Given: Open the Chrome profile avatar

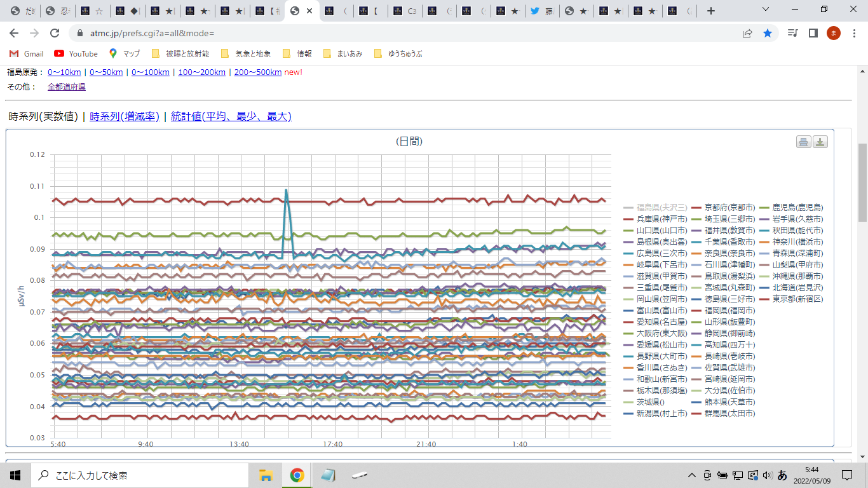Looking at the screenshot, I should click(834, 33).
